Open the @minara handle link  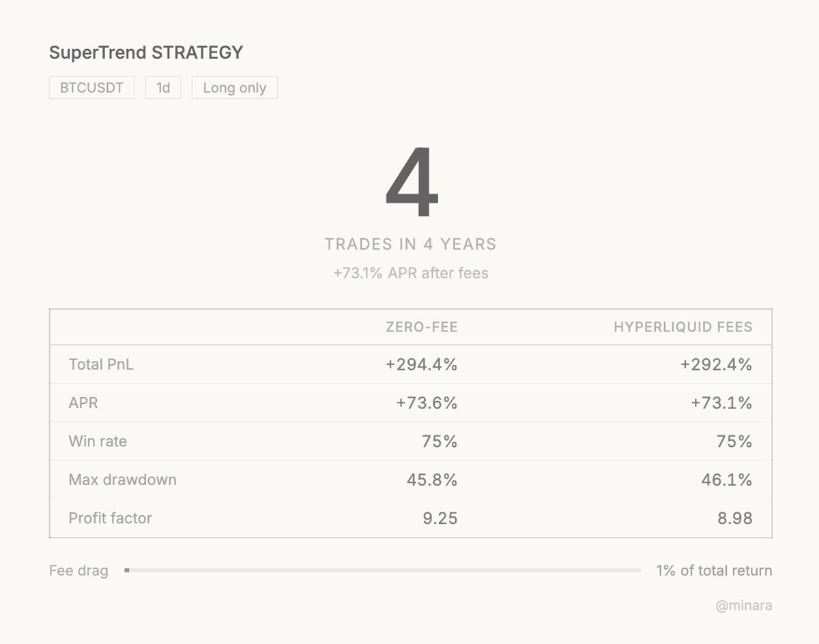[744, 606]
